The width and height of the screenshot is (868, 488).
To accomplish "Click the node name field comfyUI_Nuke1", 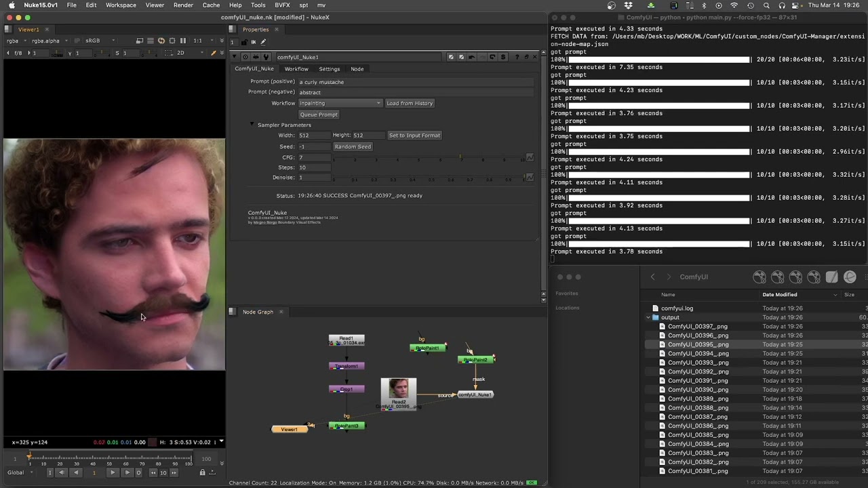I will (x=359, y=57).
